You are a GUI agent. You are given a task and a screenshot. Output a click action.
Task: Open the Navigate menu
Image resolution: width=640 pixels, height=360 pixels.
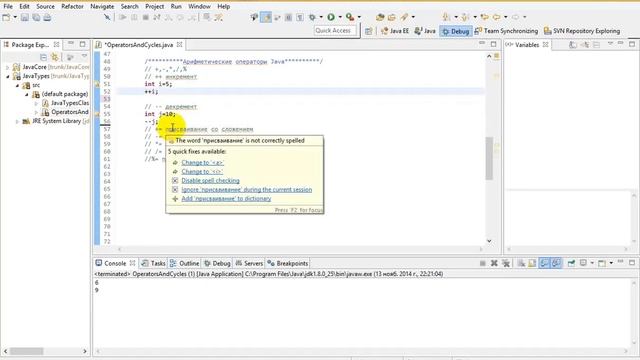[x=102, y=7]
